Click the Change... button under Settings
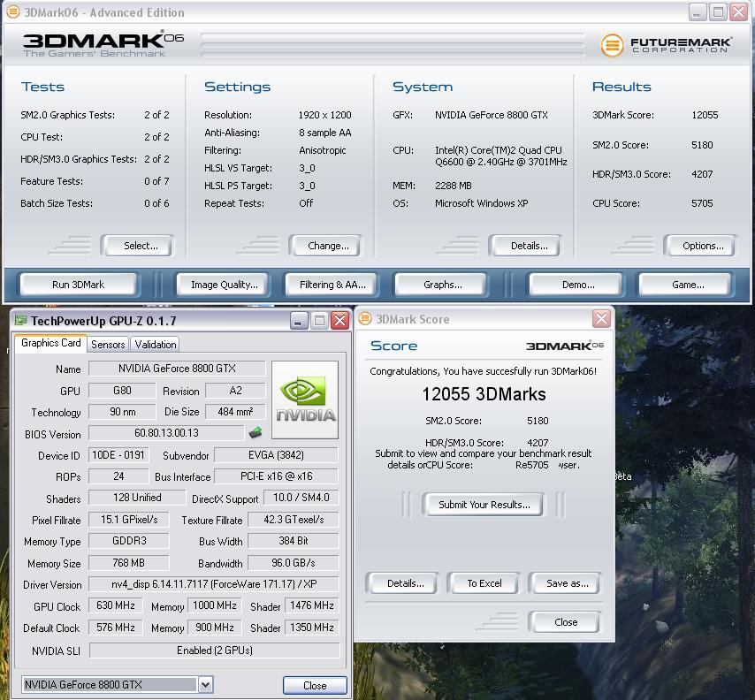 click(x=328, y=246)
